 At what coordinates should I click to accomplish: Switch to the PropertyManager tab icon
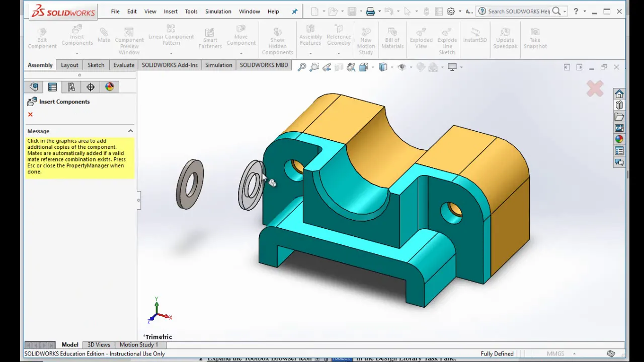click(x=52, y=87)
